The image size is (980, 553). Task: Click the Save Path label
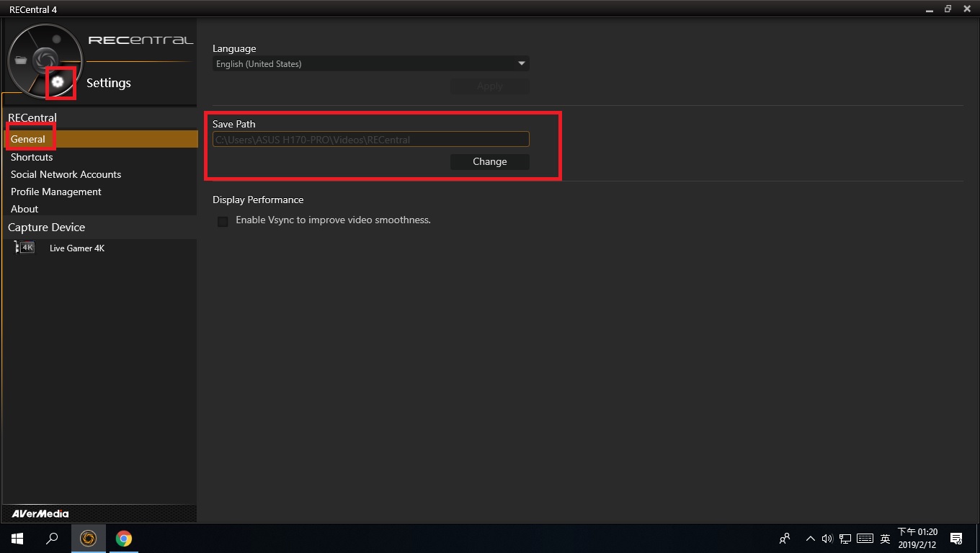coord(234,124)
